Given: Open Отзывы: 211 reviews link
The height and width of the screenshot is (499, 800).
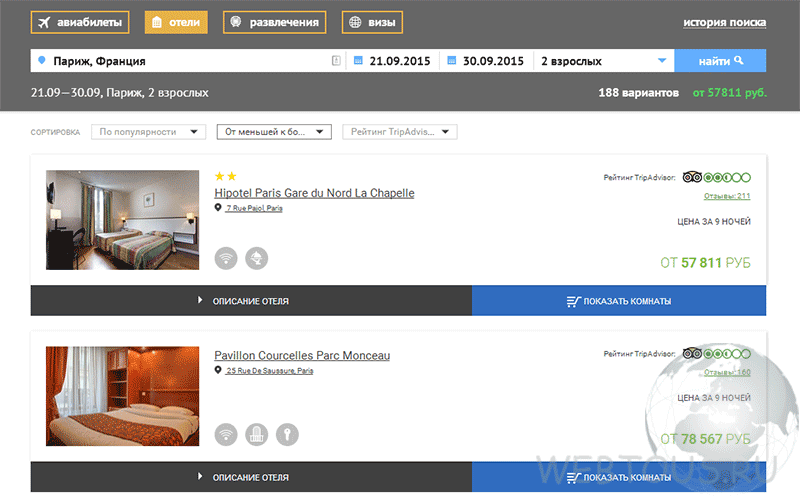Looking at the screenshot, I should coord(727,196).
